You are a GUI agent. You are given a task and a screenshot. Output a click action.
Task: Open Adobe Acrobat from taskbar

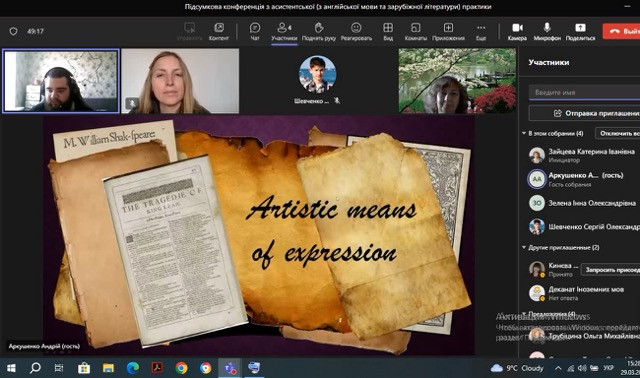click(x=157, y=368)
